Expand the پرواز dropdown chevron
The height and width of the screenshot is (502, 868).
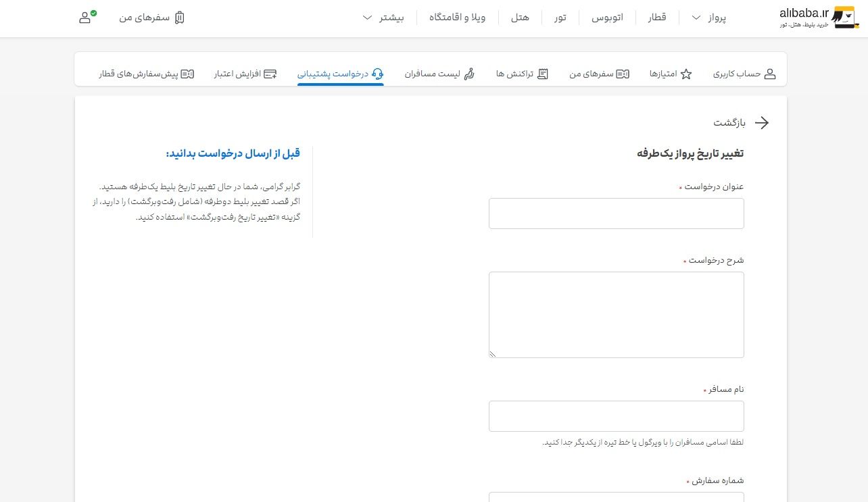pos(696,18)
